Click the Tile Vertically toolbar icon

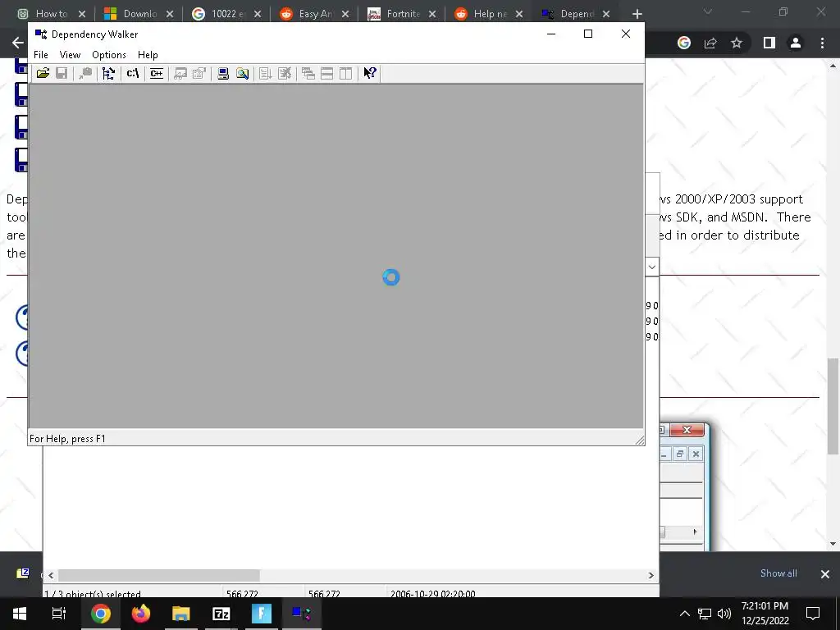click(345, 73)
